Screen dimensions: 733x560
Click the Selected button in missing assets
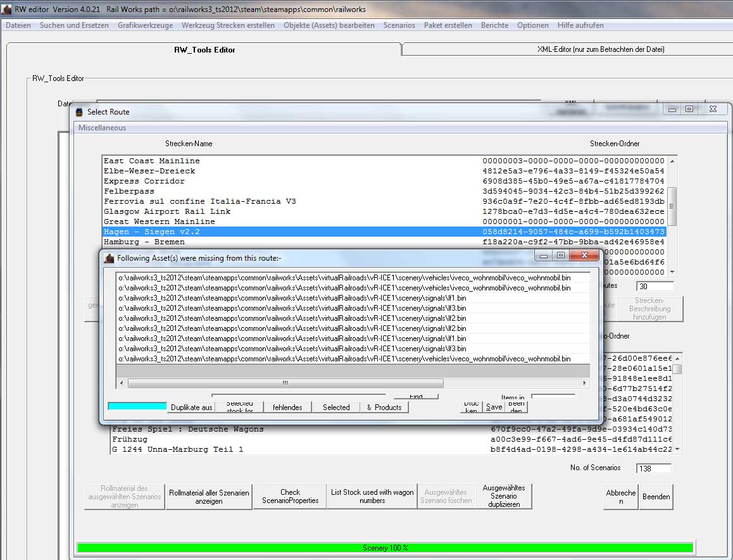point(336,407)
